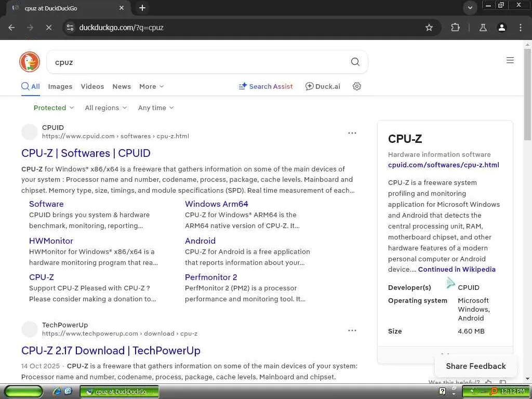Image resolution: width=532 pixels, height=399 pixels.
Task: Click the magnifier search button
Action: tap(355, 62)
